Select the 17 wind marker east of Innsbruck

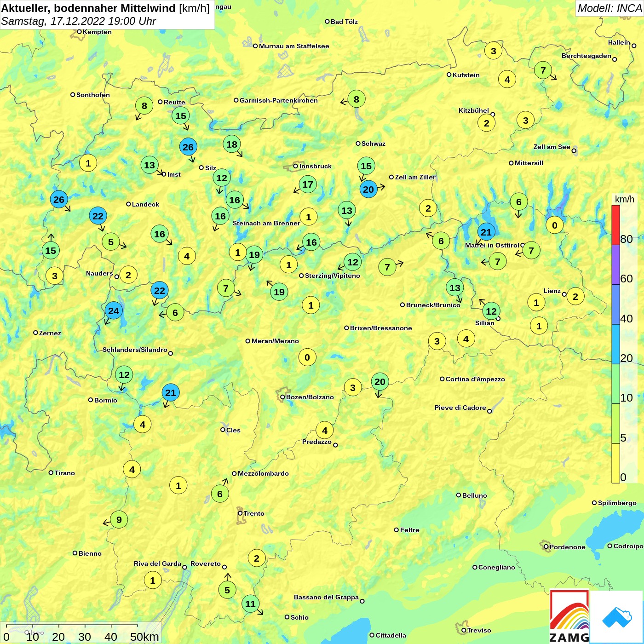pyautogui.click(x=308, y=184)
